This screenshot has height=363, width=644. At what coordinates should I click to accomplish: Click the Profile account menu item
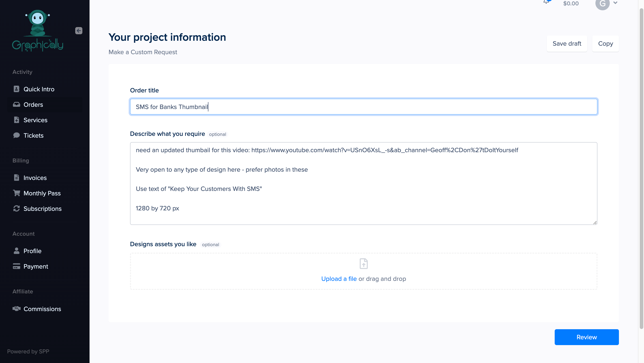click(32, 251)
